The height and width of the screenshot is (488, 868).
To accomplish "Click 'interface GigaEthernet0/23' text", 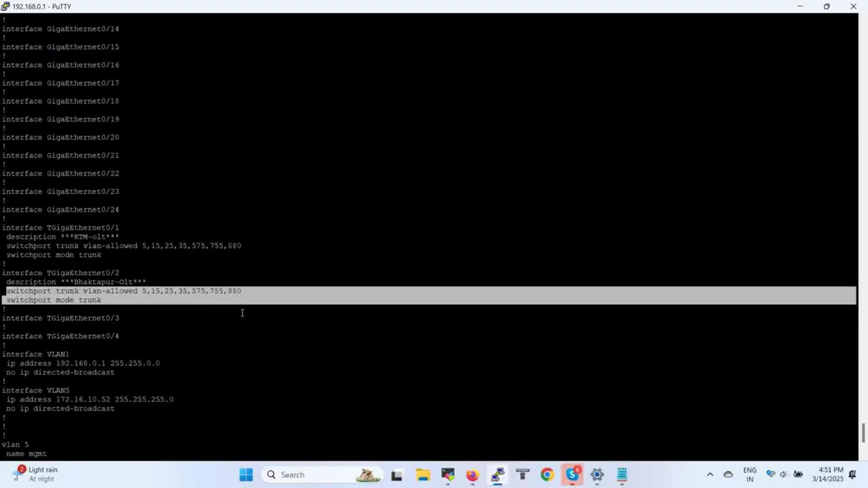I will tap(60, 192).
